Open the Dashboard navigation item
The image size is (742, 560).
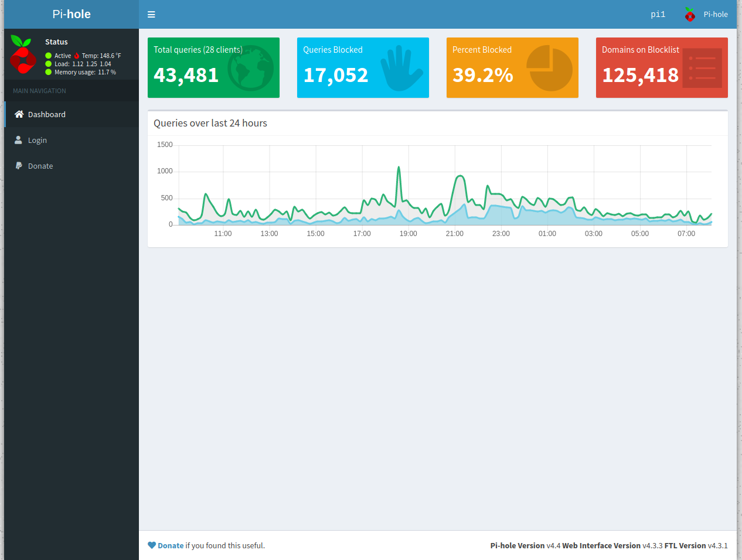pos(47,114)
